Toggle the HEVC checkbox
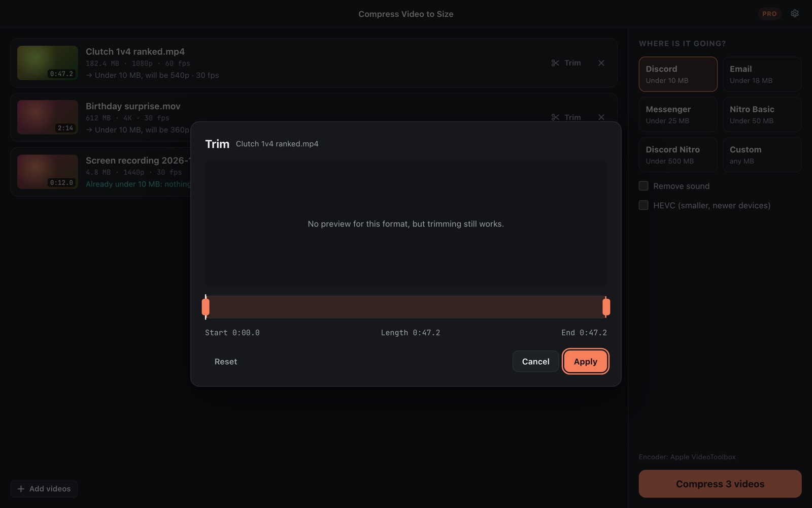812x508 pixels. click(x=644, y=205)
